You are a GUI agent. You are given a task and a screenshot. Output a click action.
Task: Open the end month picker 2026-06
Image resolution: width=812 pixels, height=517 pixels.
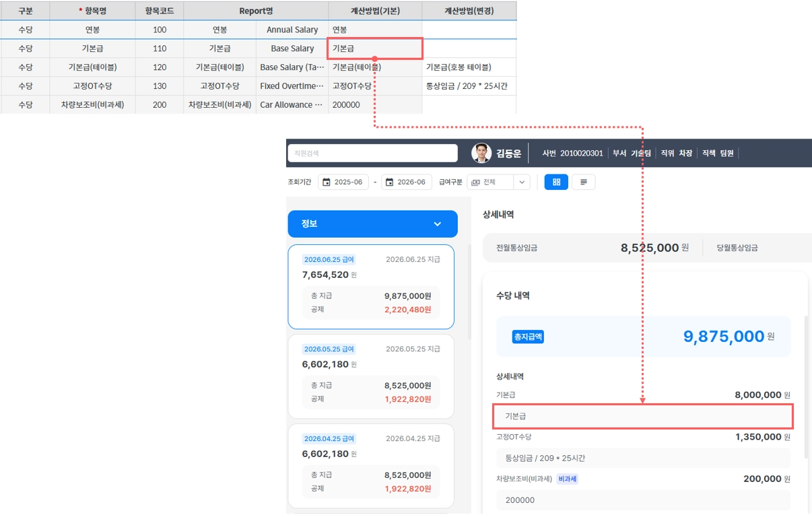pyautogui.click(x=407, y=182)
